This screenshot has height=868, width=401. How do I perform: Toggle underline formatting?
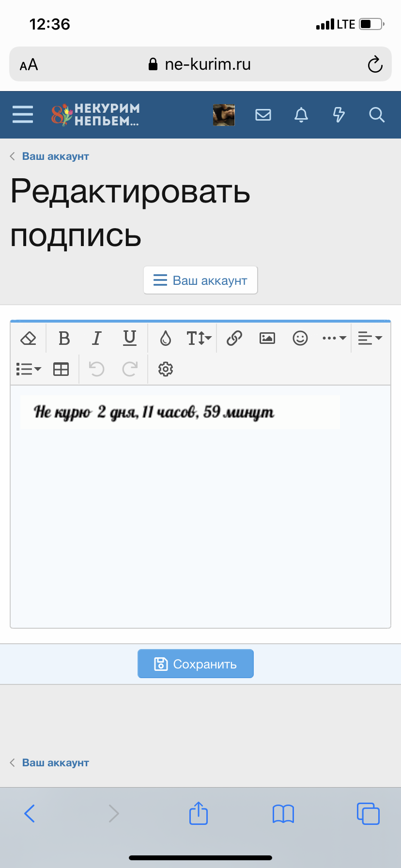coord(130,338)
